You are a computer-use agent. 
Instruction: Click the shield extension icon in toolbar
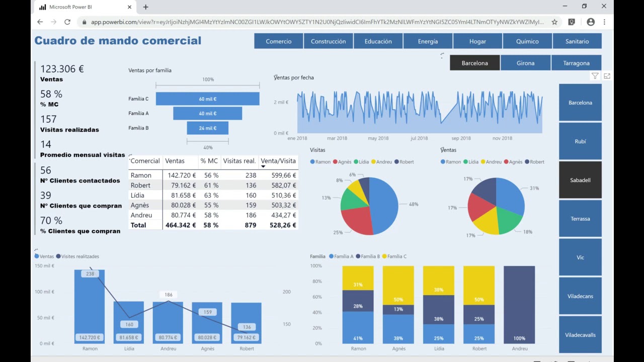[572, 22]
